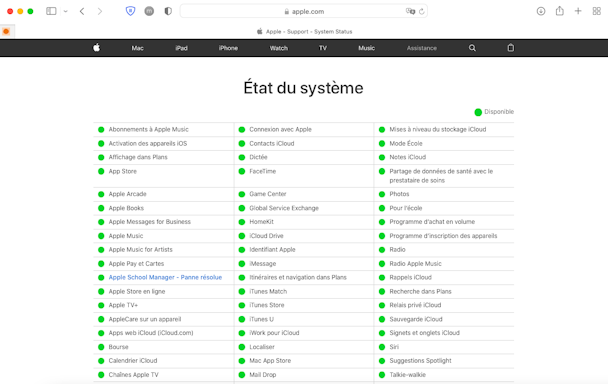Screen dimensions: 608x384
Task: Open the TV menu item
Action: (323, 48)
